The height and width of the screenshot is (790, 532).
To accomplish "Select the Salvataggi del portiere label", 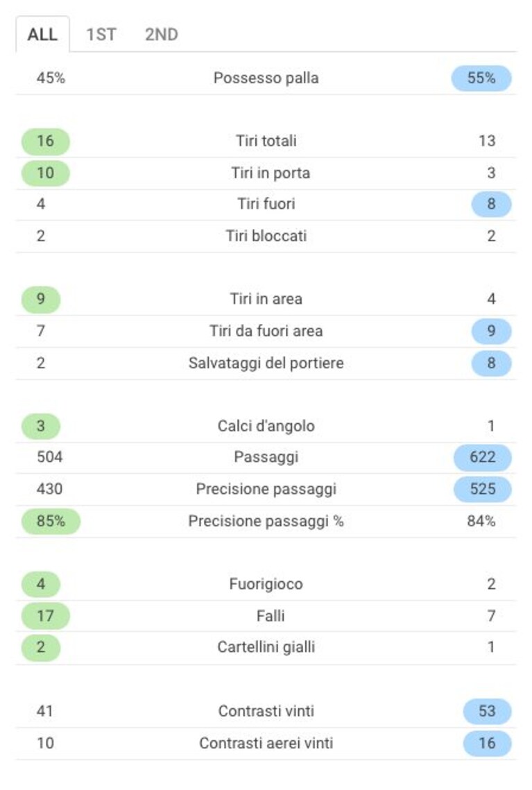I will pos(266,363).
